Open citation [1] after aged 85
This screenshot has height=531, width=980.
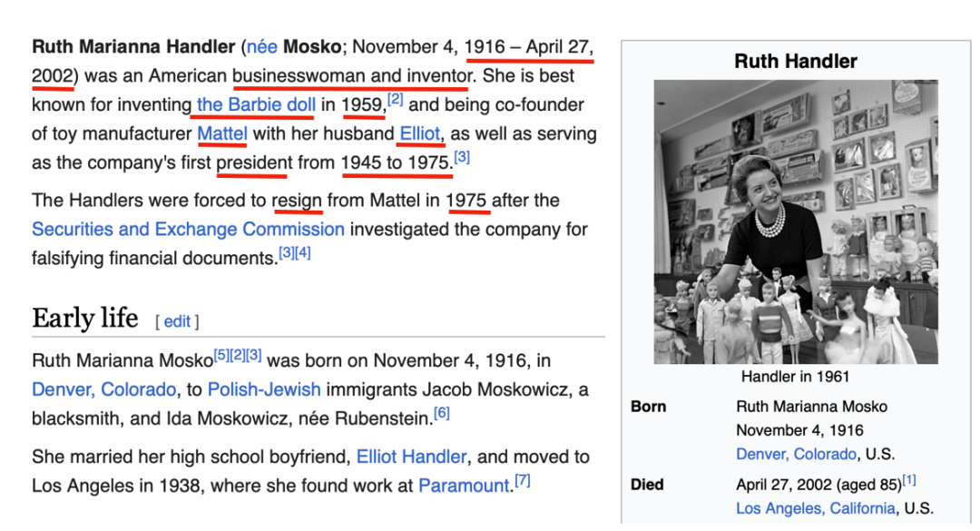click(x=908, y=479)
